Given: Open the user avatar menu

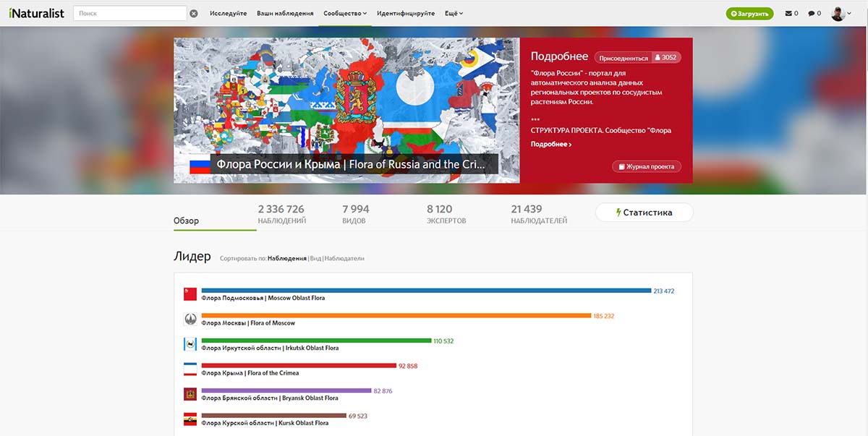Looking at the screenshot, I should click(x=841, y=14).
